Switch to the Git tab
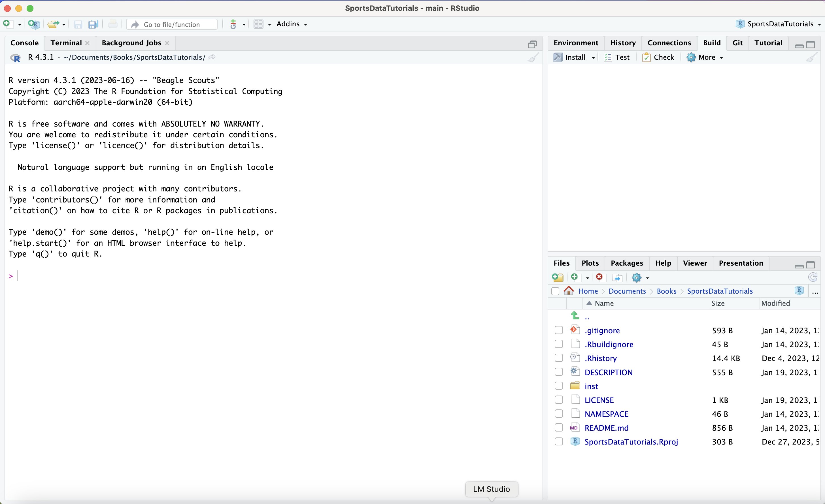Screen dimensions: 825x504 pyautogui.click(x=737, y=43)
